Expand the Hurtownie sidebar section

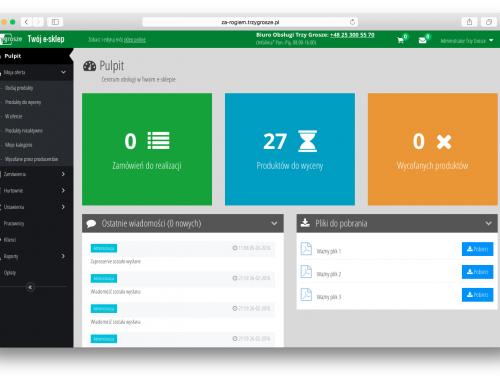click(63, 190)
